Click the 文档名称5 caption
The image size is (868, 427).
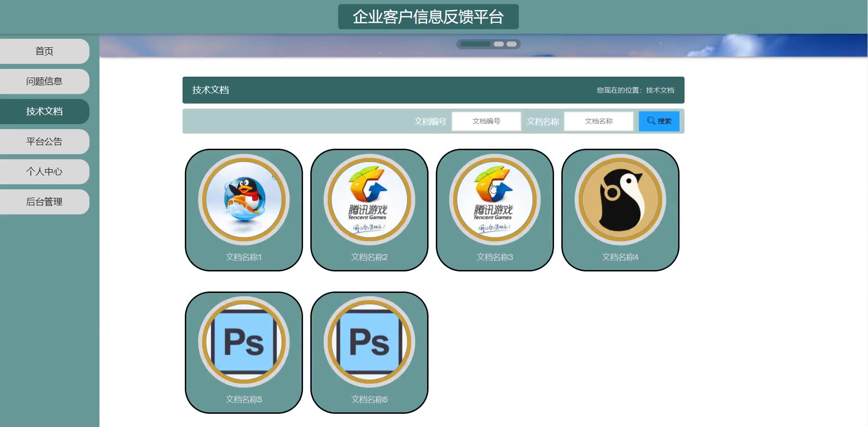coord(244,400)
